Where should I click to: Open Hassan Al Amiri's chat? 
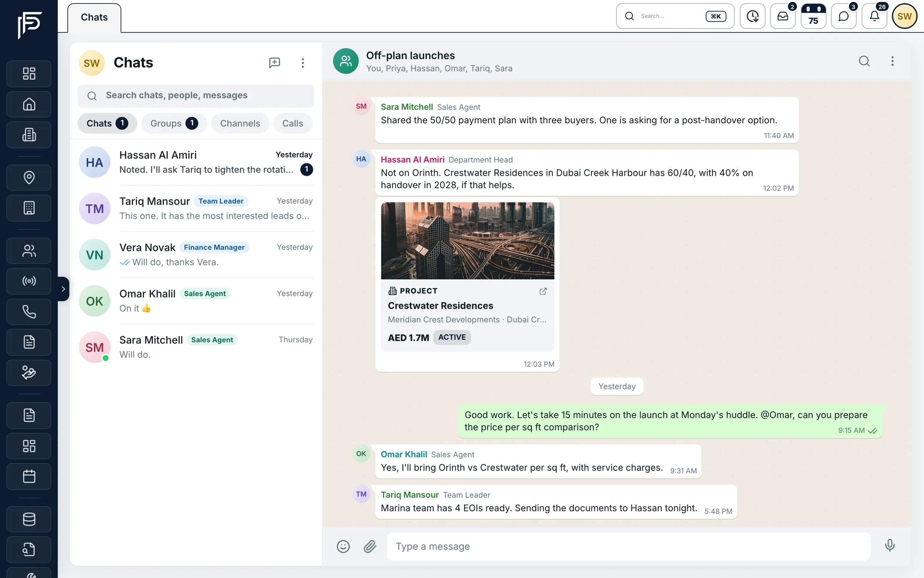click(196, 162)
